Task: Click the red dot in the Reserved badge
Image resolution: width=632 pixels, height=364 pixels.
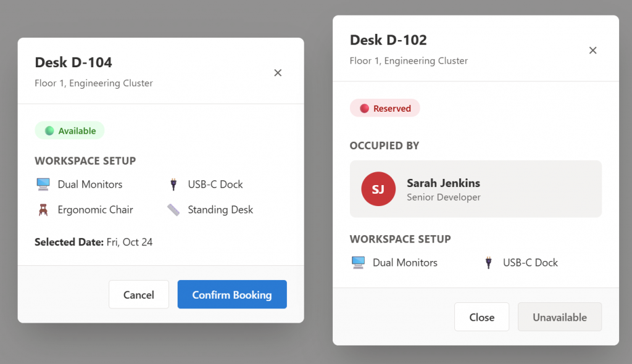Action: [x=364, y=109]
